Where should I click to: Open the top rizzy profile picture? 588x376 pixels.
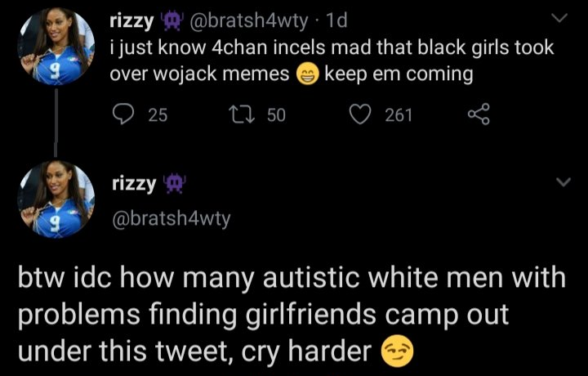coord(56,46)
